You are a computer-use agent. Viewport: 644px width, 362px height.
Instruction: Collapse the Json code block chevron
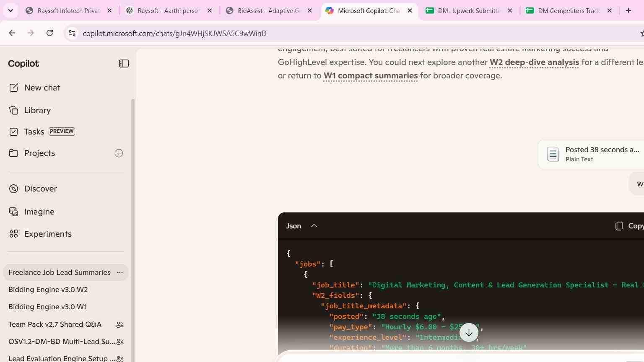tap(314, 226)
